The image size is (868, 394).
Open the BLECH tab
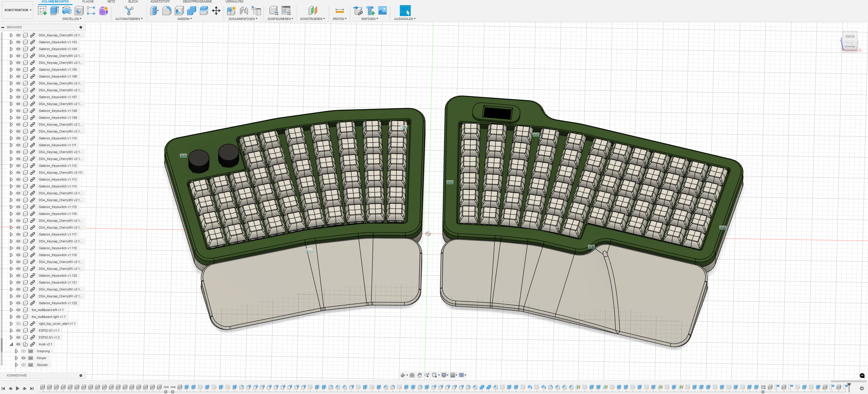pyautogui.click(x=133, y=2)
